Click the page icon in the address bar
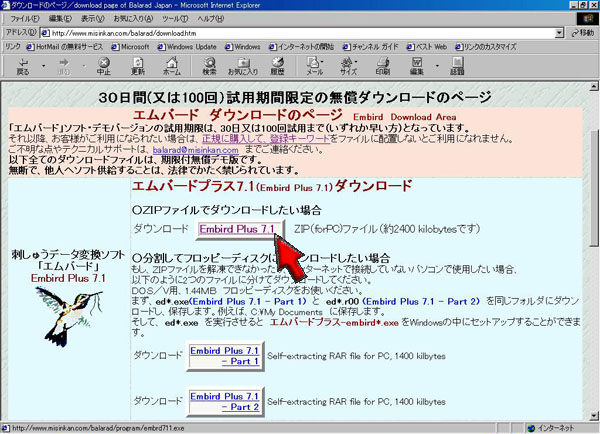The image size is (600, 434). [45, 33]
